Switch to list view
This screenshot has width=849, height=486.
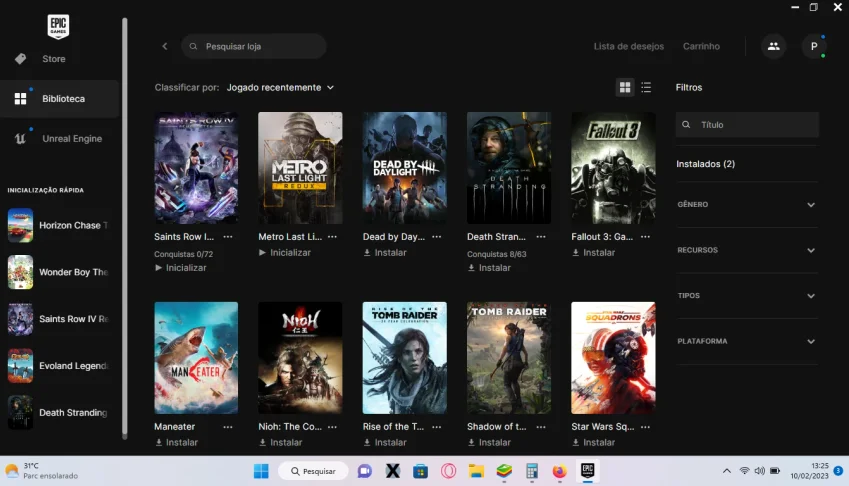tap(646, 87)
